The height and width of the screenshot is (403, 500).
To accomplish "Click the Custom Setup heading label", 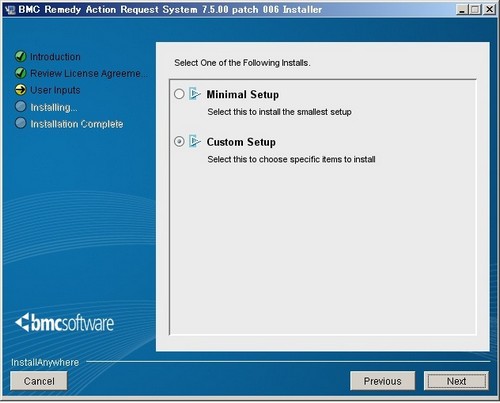I will [241, 142].
